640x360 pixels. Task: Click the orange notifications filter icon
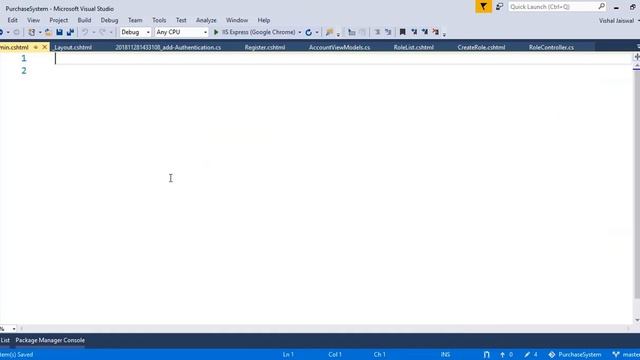tap(484, 7)
